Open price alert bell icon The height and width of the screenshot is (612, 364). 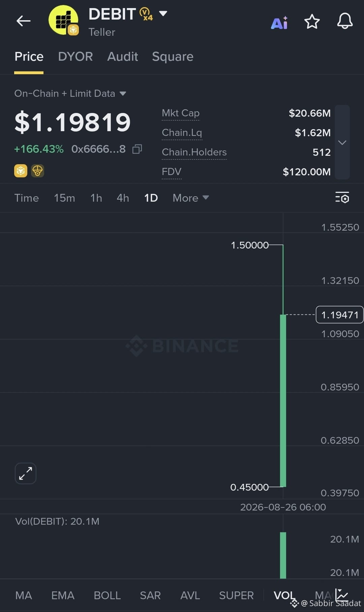[x=345, y=21]
